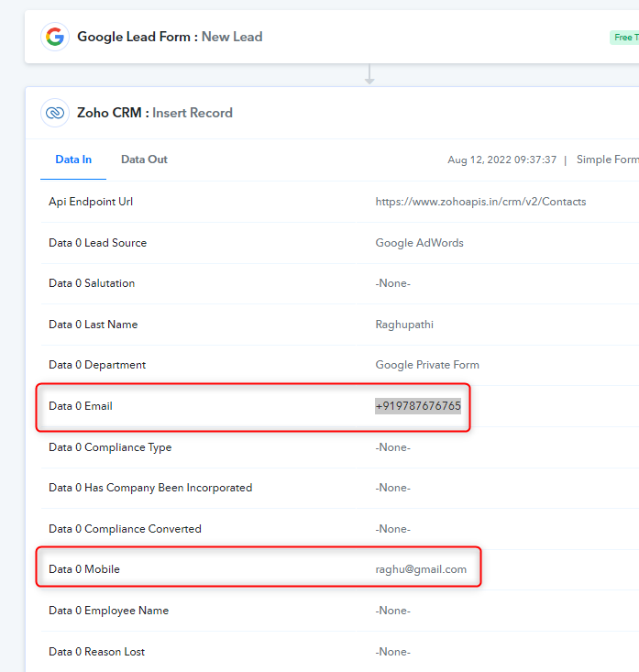Image resolution: width=639 pixels, height=672 pixels.
Task: Select the raghu@gmail.com value
Action: [x=421, y=569]
